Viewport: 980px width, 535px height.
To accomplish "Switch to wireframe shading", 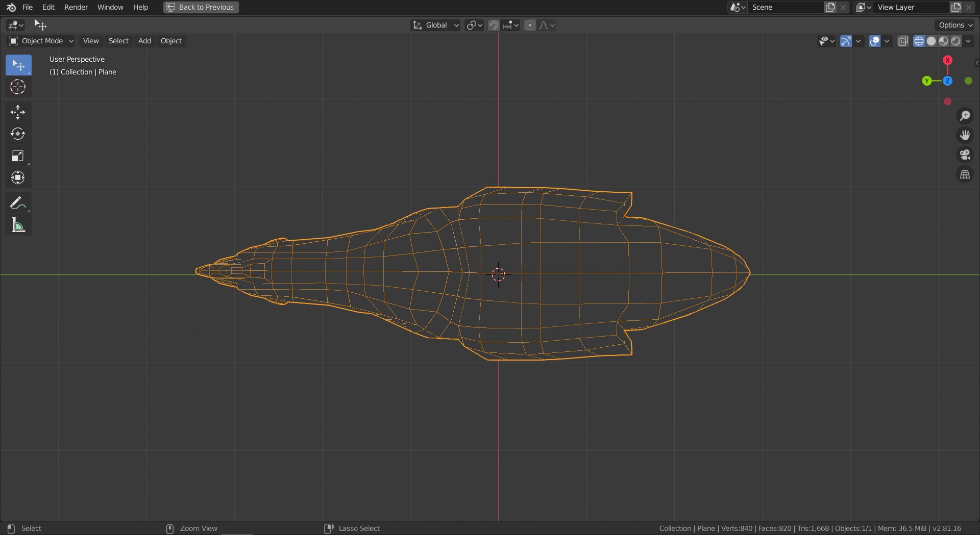I will tap(919, 41).
